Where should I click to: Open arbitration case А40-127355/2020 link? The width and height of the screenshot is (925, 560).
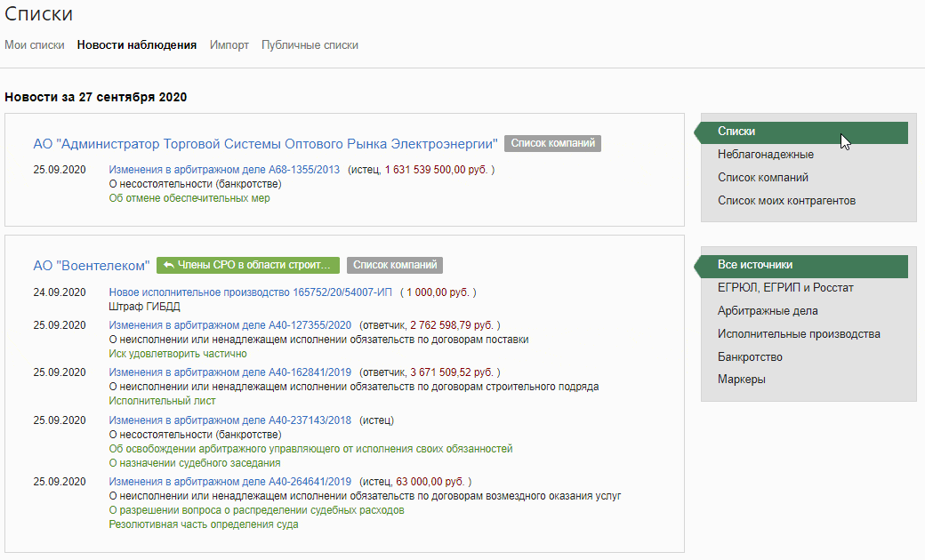(230, 325)
